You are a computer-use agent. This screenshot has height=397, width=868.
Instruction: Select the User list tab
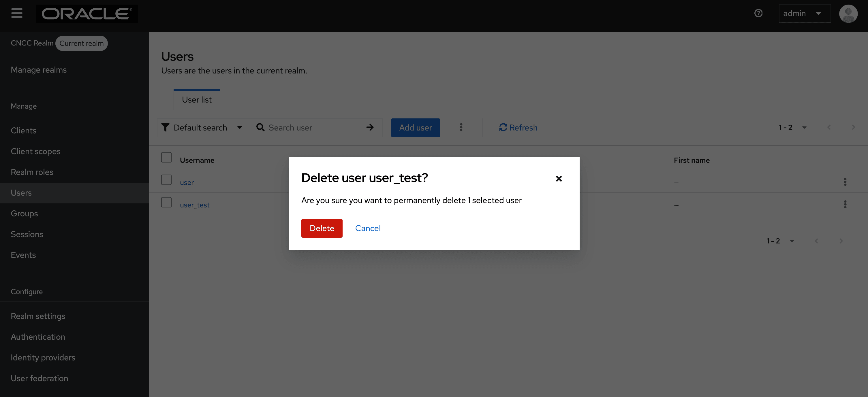(x=197, y=100)
